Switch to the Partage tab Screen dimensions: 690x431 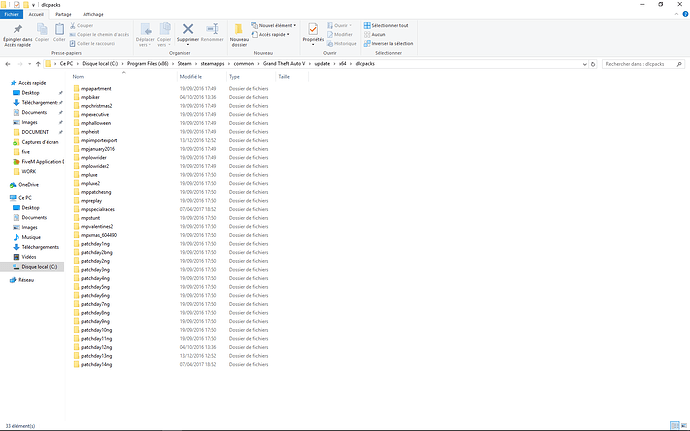point(63,15)
